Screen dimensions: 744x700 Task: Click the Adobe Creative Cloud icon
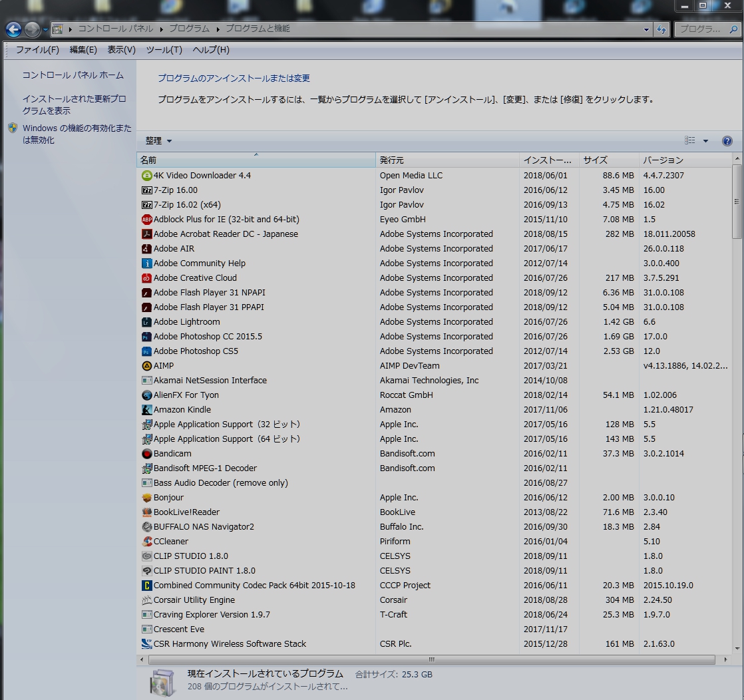147,278
